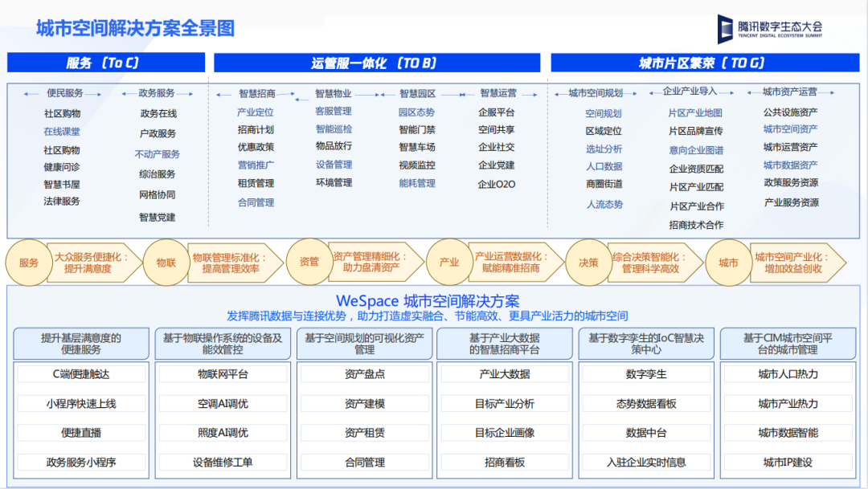Select the 政务在线 item
The height and width of the screenshot is (489, 868).
click(158, 113)
